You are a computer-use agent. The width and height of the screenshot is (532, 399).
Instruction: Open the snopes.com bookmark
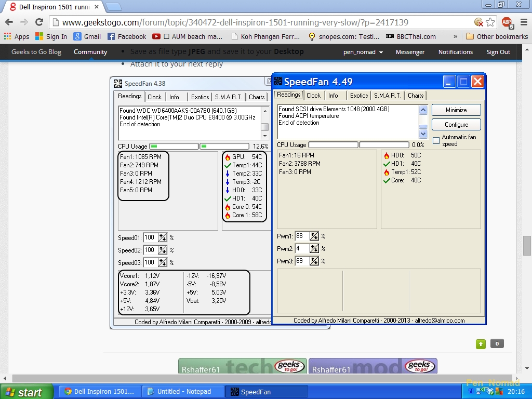click(x=344, y=37)
